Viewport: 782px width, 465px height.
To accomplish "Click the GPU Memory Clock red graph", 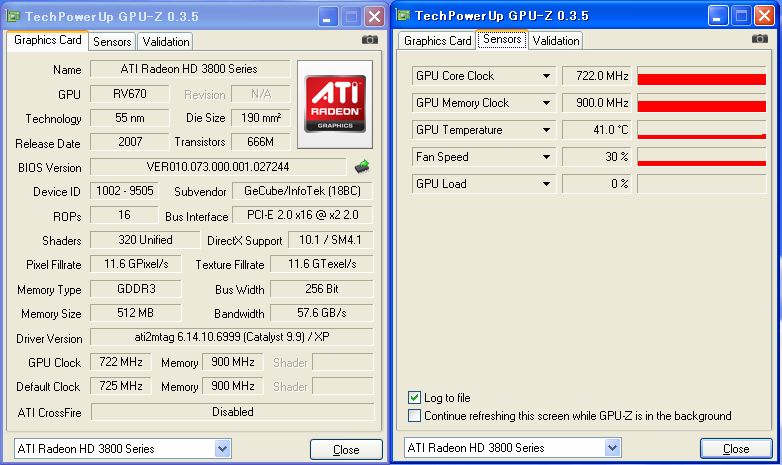I will [702, 103].
